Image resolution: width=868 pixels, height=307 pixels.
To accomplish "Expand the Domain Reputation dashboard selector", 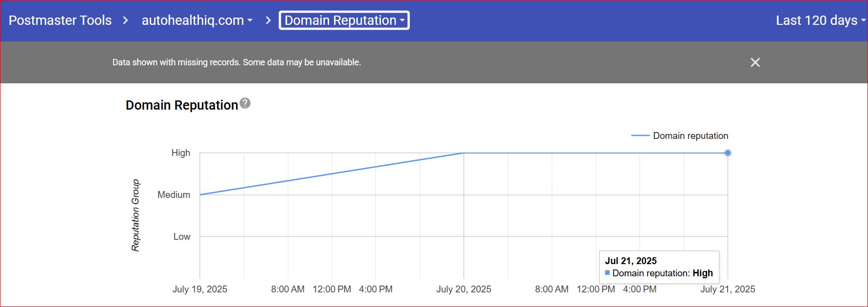I will [x=344, y=20].
